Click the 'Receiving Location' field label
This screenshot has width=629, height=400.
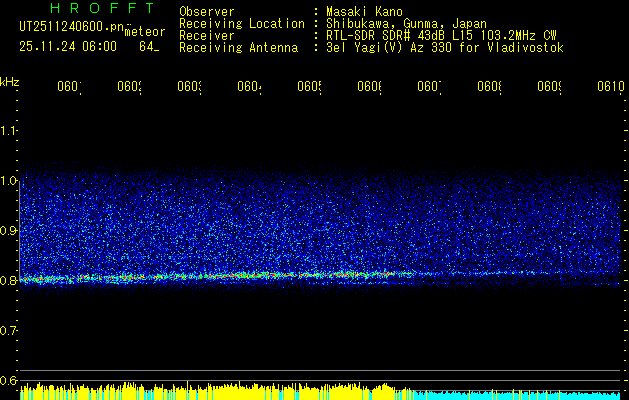point(242,24)
